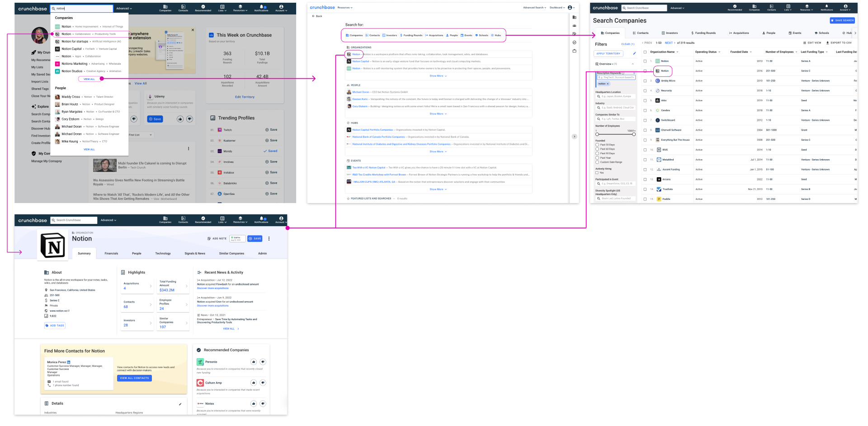Image resolution: width=868 pixels, height=426 pixels.
Task: Thumbs down the Udemy recommendation card
Action: [x=190, y=119]
